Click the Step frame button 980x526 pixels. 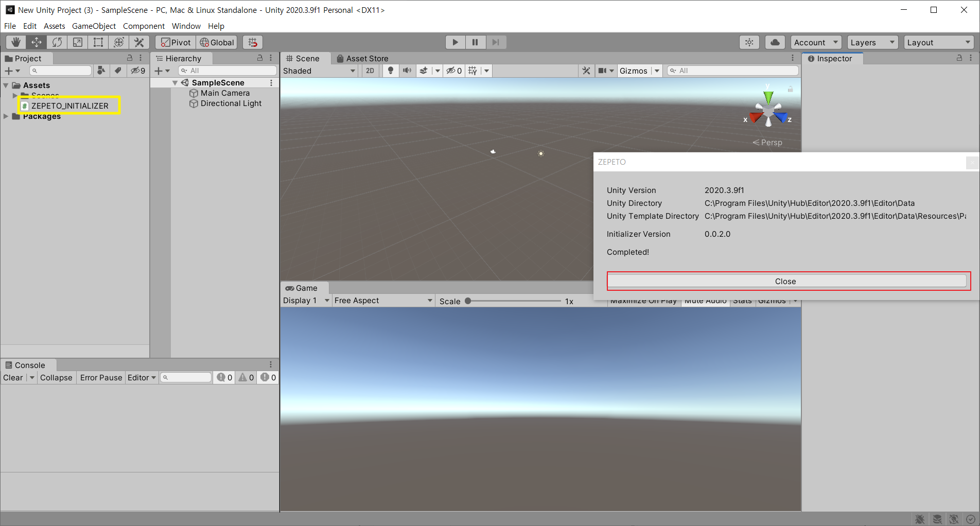point(496,42)
